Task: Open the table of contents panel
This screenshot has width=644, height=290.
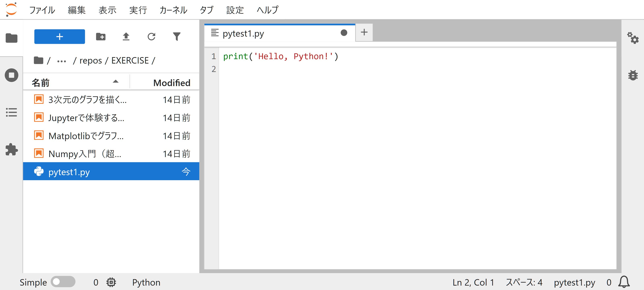Action: coord(11,112)
